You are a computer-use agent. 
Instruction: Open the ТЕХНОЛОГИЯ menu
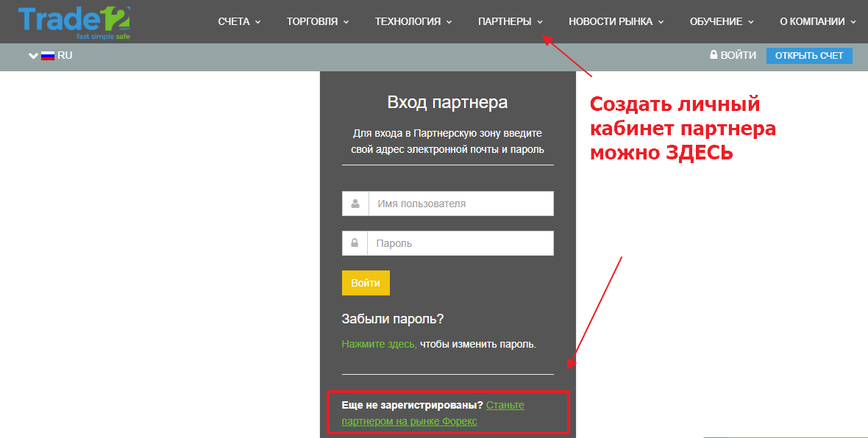point(408,21)
